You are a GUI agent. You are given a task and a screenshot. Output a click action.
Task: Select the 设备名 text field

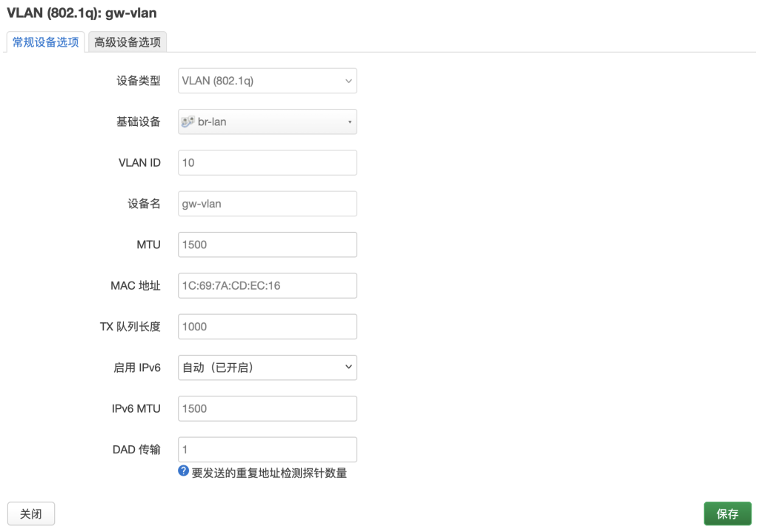[267, 203]
